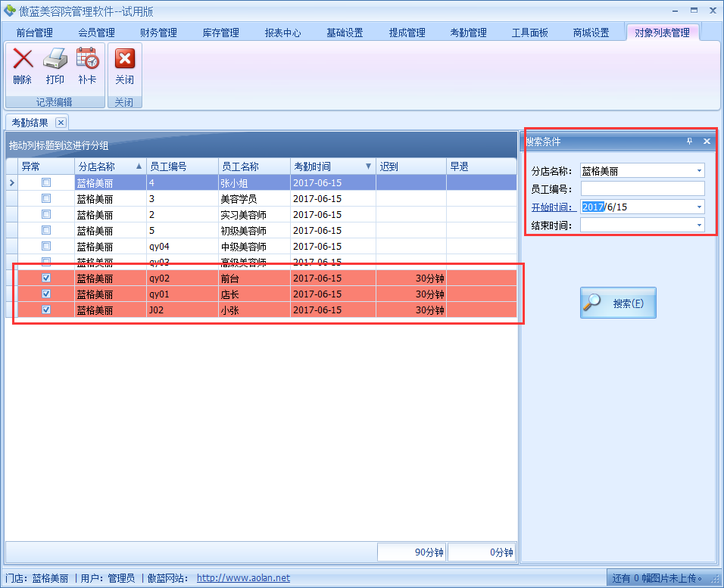Click the magnifier Search (搜索) button
Viewport: 724px width, 588px height.
[618, 303]
